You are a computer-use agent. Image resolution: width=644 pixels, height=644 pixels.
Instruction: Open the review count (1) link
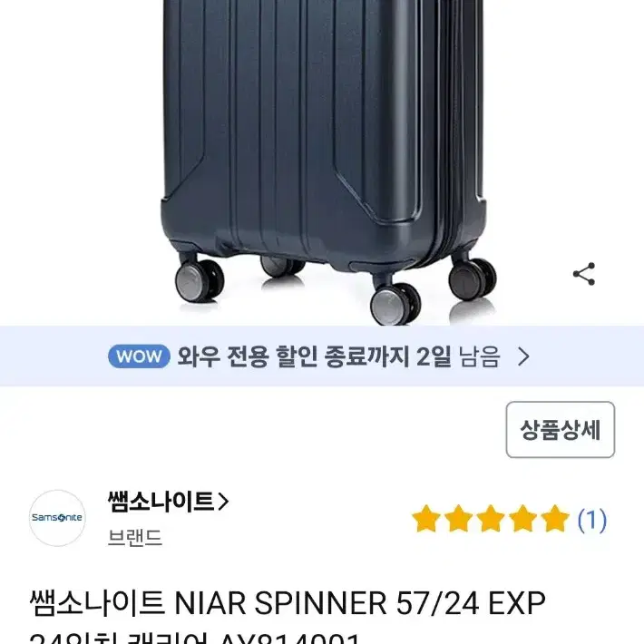(x=591, y=520)
